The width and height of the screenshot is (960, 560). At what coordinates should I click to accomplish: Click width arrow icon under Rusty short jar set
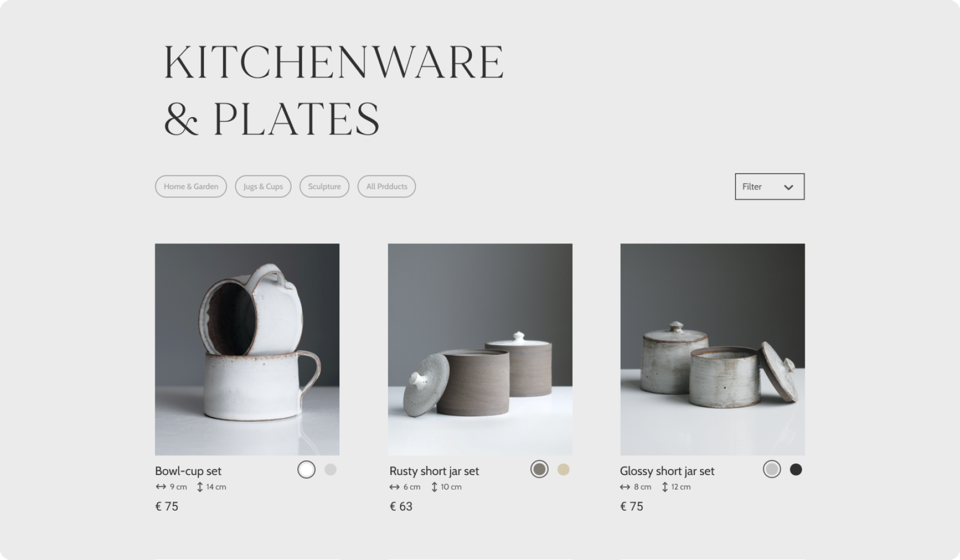point(394,487)
